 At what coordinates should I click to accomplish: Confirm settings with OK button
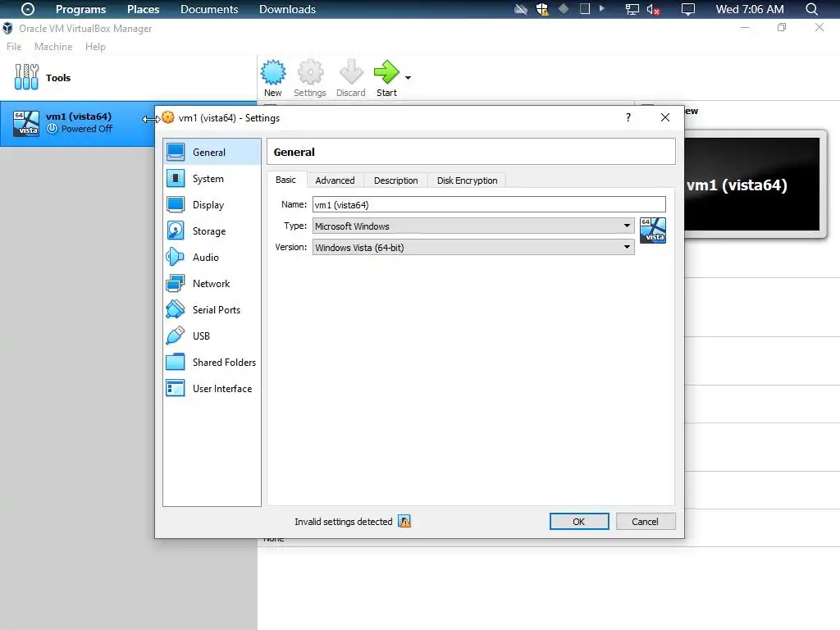579,521
